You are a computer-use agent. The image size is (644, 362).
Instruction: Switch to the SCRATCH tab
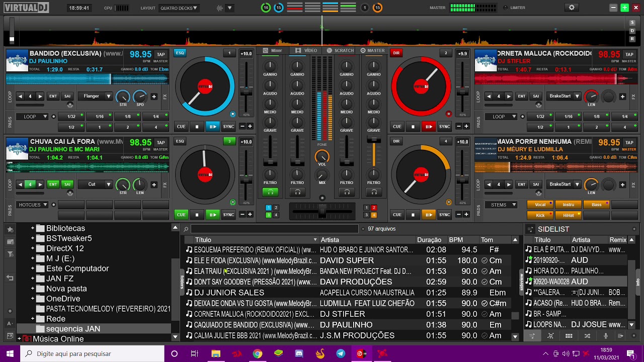tap(341, 51)
